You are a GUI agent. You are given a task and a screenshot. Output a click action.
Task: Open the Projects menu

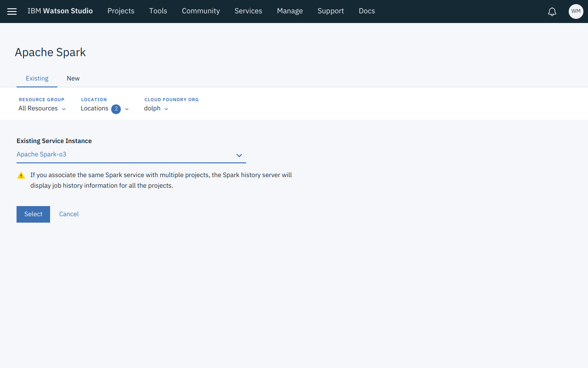[x=121, y=11]
